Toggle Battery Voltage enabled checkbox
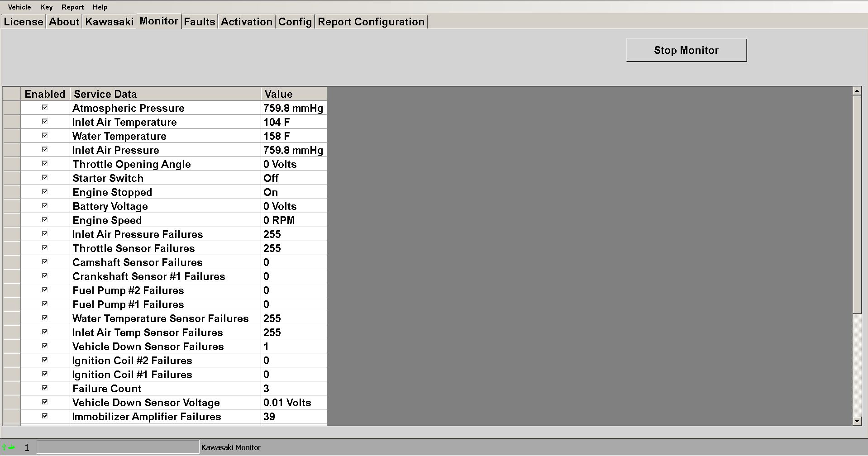 45,205
